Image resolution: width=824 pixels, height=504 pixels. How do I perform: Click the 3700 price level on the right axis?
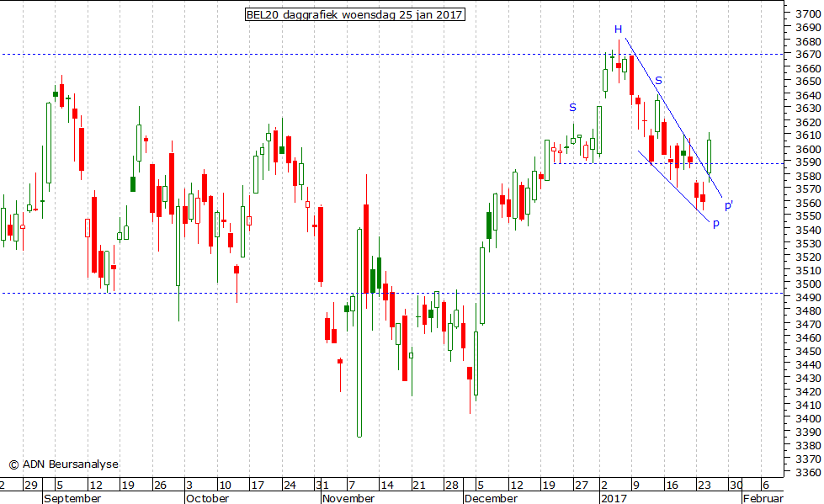pyautogui.click(x=808, y=13)
